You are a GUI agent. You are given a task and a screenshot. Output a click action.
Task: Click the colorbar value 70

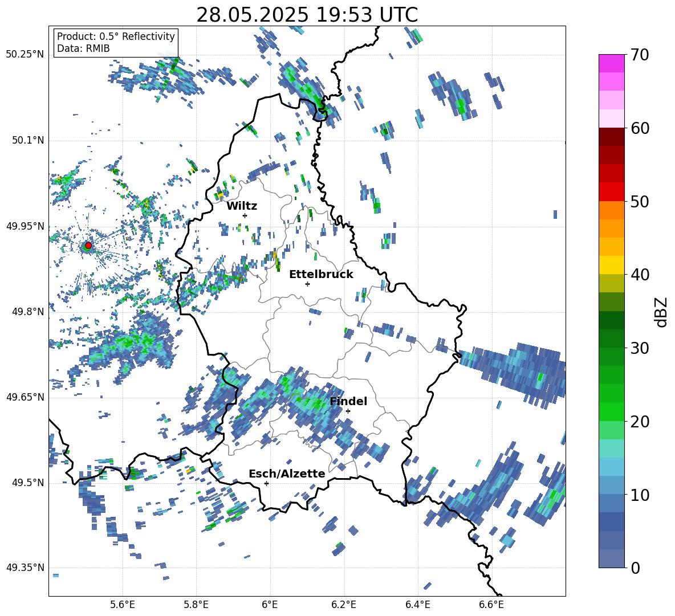[x=640, y=55]
